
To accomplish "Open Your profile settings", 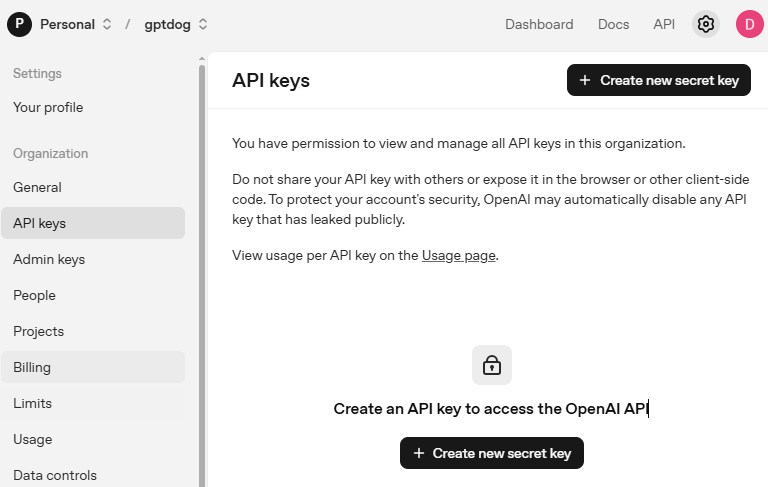I will click(x=48, y=107).
